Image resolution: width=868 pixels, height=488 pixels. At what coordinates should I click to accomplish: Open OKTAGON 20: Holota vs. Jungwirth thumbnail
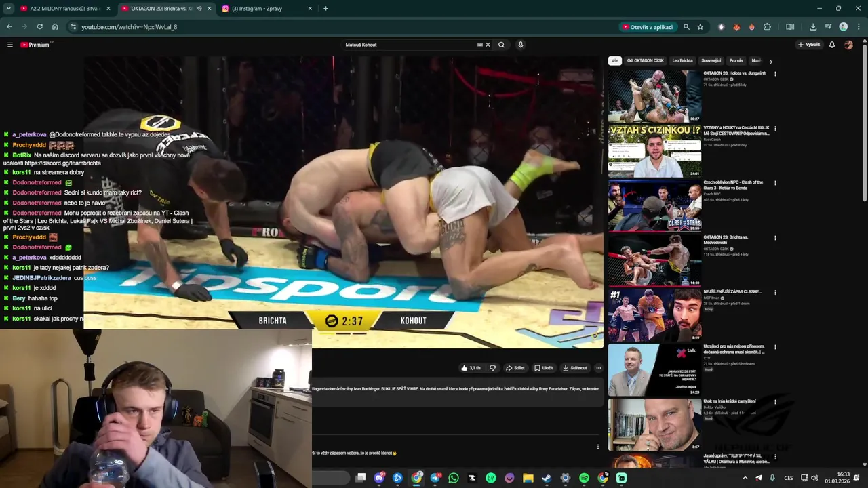pyautogui.click(x=654, y=96)
